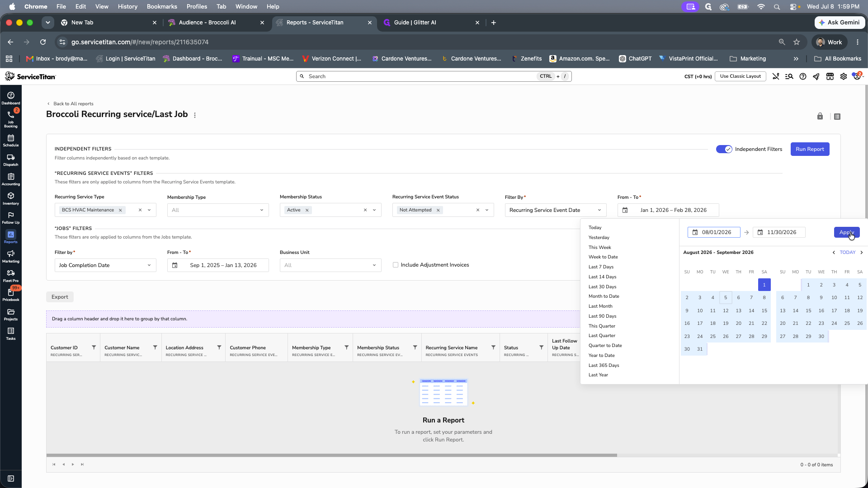Viewport: 868px width, 488px height.
Task: Click the ServiceTitan search field
Action: pos(434,76)
